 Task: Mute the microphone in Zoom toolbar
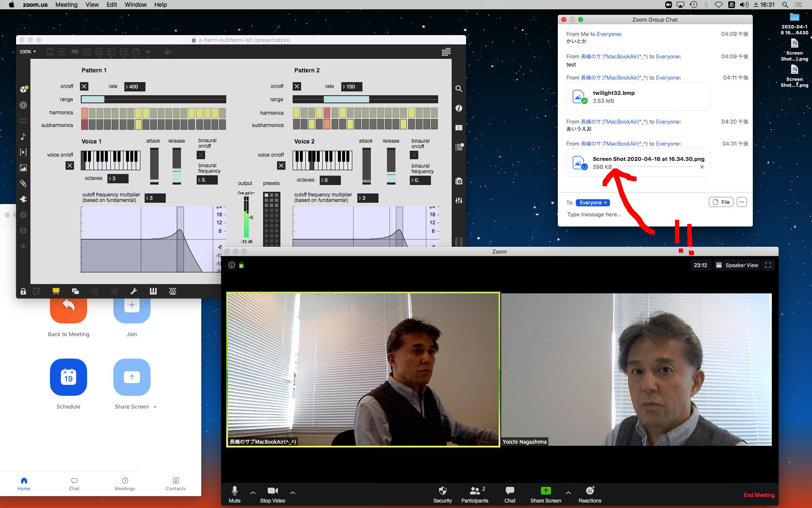tap(234, 491)
